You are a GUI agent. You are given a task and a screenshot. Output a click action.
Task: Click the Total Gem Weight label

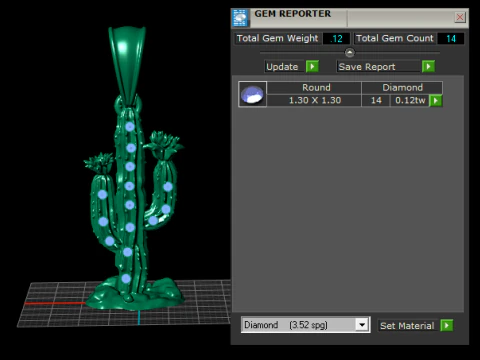tap(277, 38)
